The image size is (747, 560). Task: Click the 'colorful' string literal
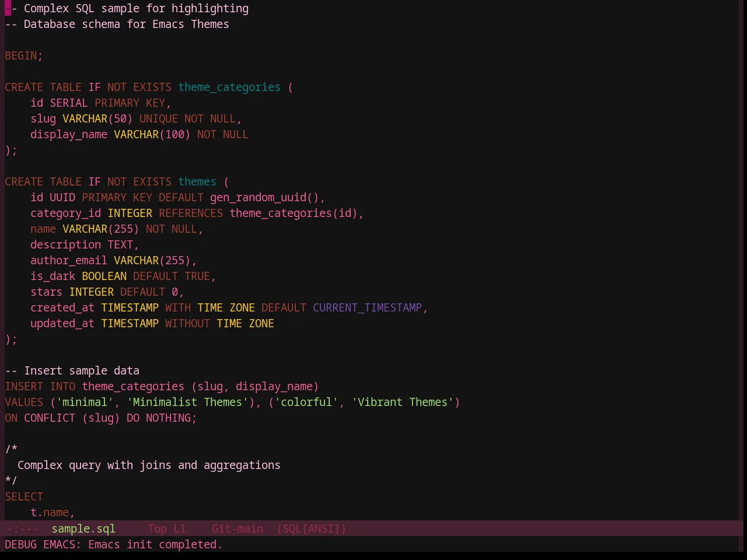tap(306, 402)
